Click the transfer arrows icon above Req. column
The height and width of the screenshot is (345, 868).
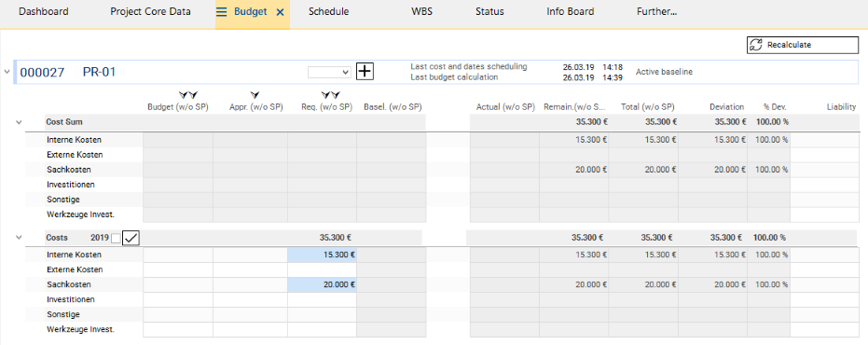pos(330,96)
